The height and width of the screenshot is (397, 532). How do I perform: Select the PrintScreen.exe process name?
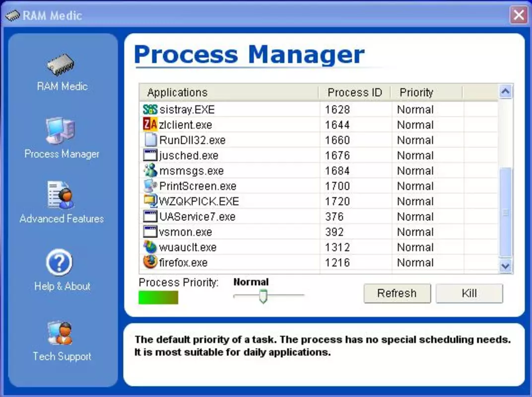pyautogui.click(x=198, y=186)
